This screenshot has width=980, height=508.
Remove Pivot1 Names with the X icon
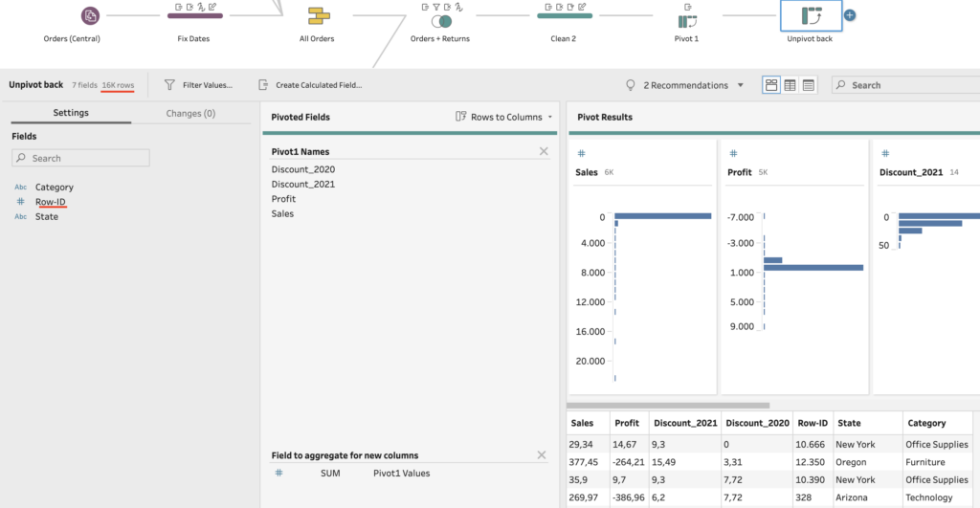tap(544, 151)
